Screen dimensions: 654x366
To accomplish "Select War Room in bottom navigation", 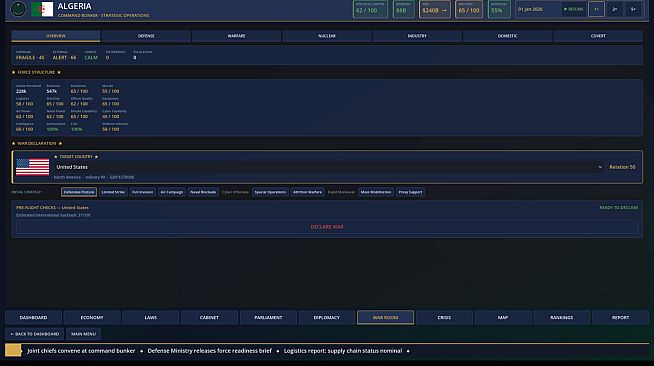I will (x=385, y=318).
